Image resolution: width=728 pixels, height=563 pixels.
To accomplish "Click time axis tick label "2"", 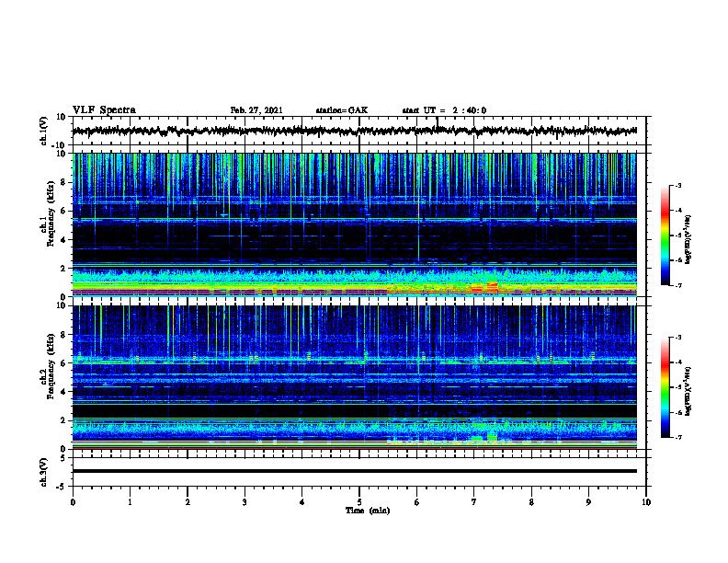I will [188, 502].
